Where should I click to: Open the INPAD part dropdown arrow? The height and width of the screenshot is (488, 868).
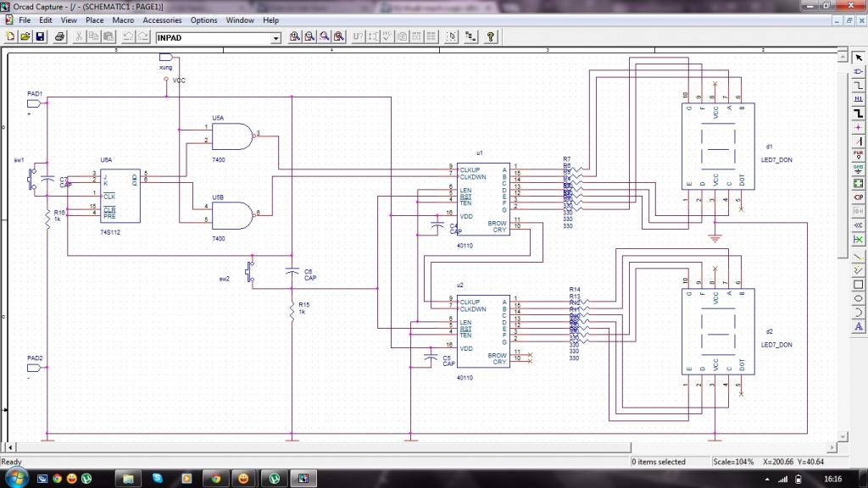(x=275, y=38)
